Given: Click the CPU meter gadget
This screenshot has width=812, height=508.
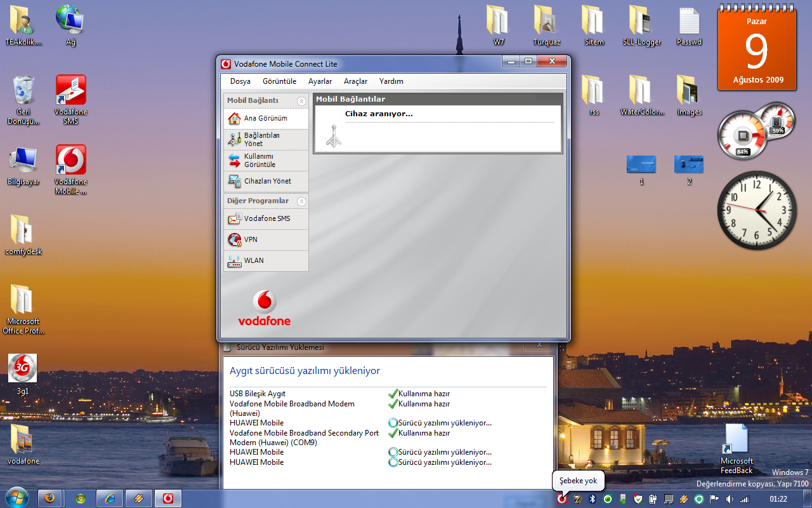Looking at the screenshot, I should (756, 130).
